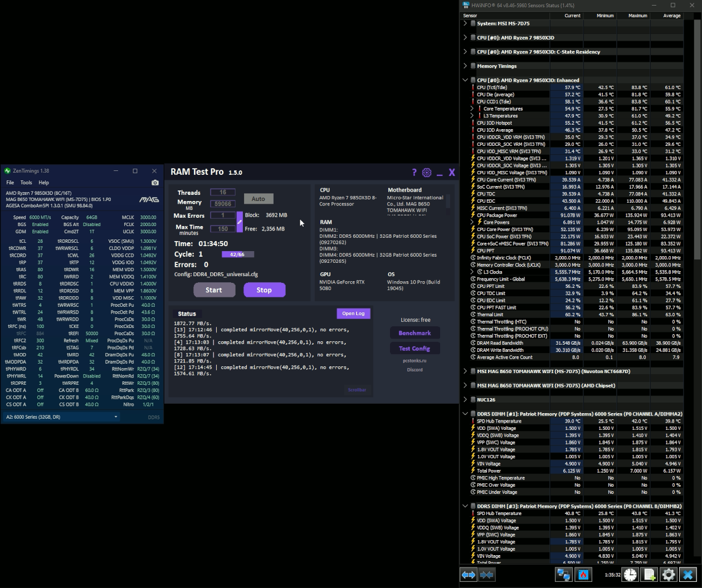The image size is (702, 588).
Task: Shrink HWiNFO columns with inward arrows icon
Action: (x=486, y=575)
